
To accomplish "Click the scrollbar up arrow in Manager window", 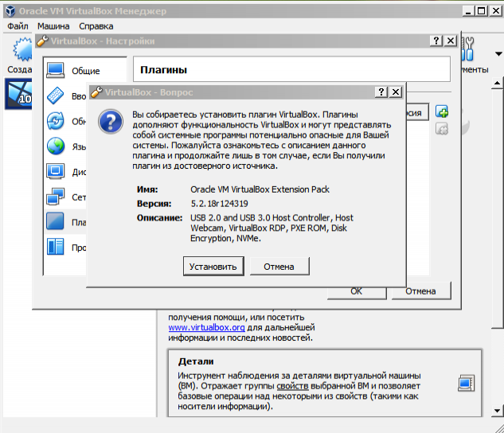I will 498,84.
